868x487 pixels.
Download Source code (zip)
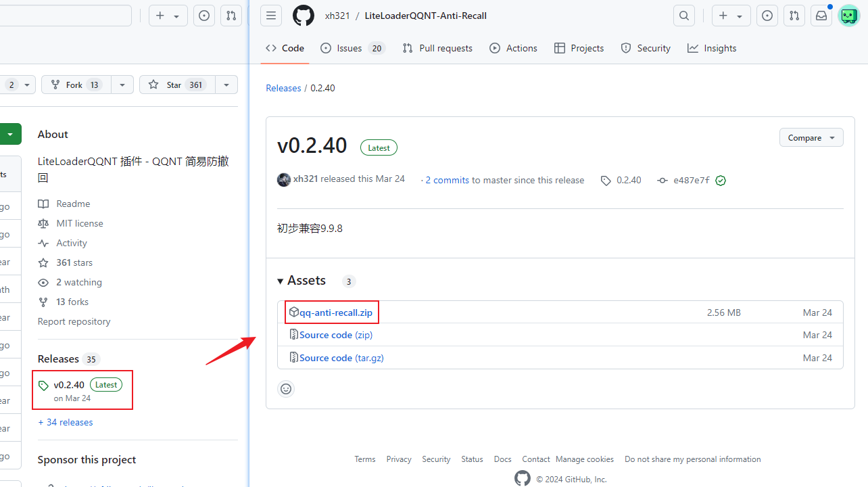(x=336, y=335)
